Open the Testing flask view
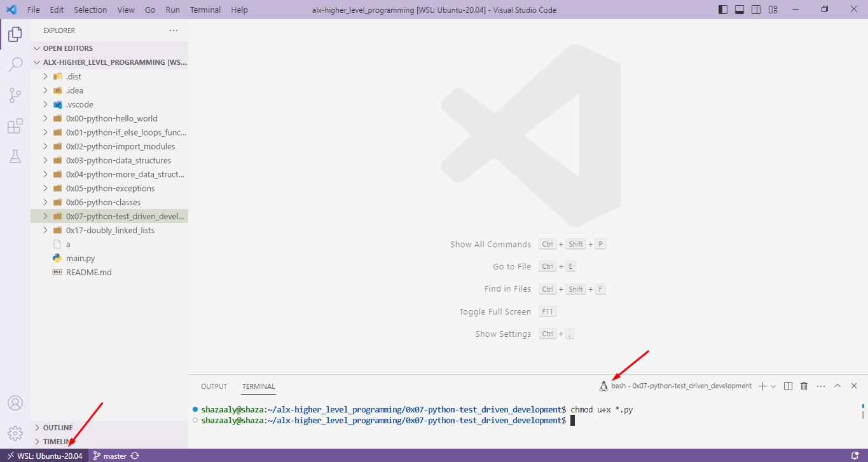 (x=15, y=156)
